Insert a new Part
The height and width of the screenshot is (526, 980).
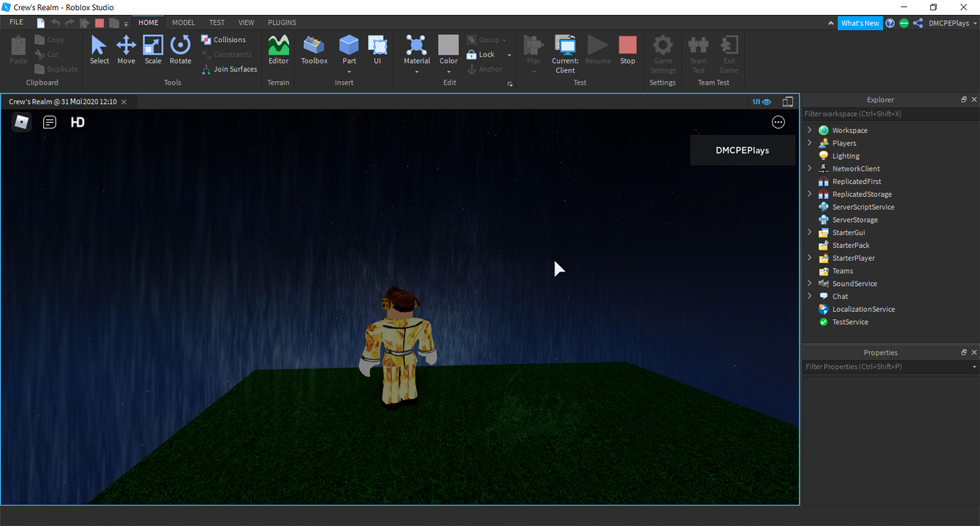(349, 48)
